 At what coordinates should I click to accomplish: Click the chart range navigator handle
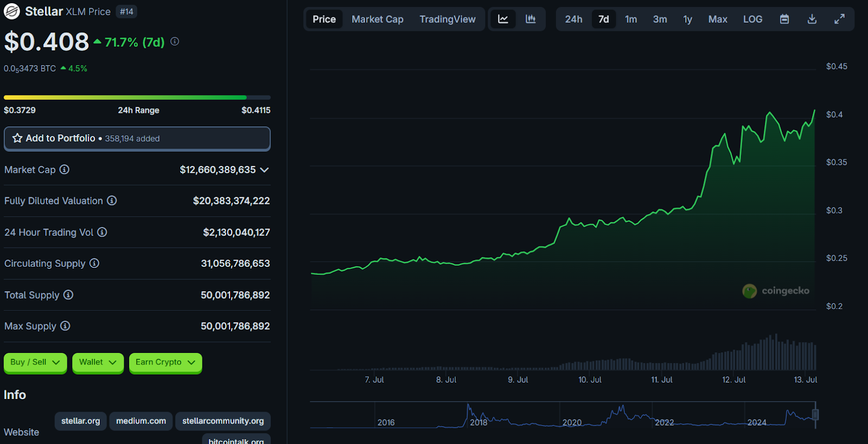[x=815, y=415]
